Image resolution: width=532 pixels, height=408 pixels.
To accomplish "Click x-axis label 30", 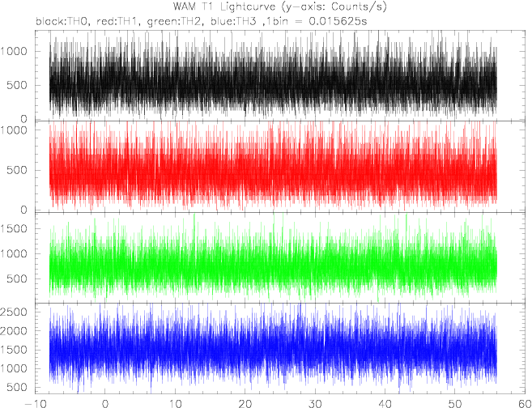I will [x=315, y=404].
